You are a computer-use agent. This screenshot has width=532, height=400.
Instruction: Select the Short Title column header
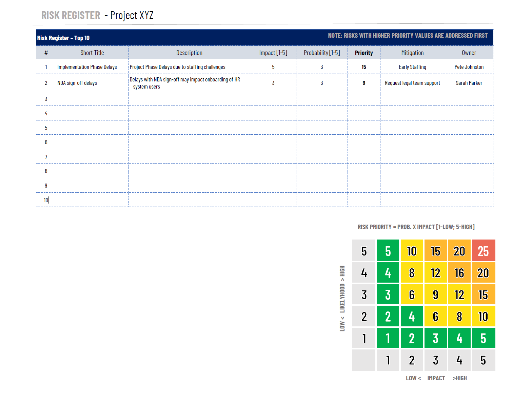(x=92, y=53)
